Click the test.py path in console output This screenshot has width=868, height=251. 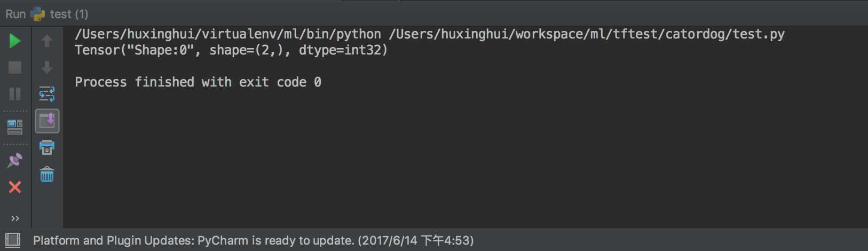point(587,34)
